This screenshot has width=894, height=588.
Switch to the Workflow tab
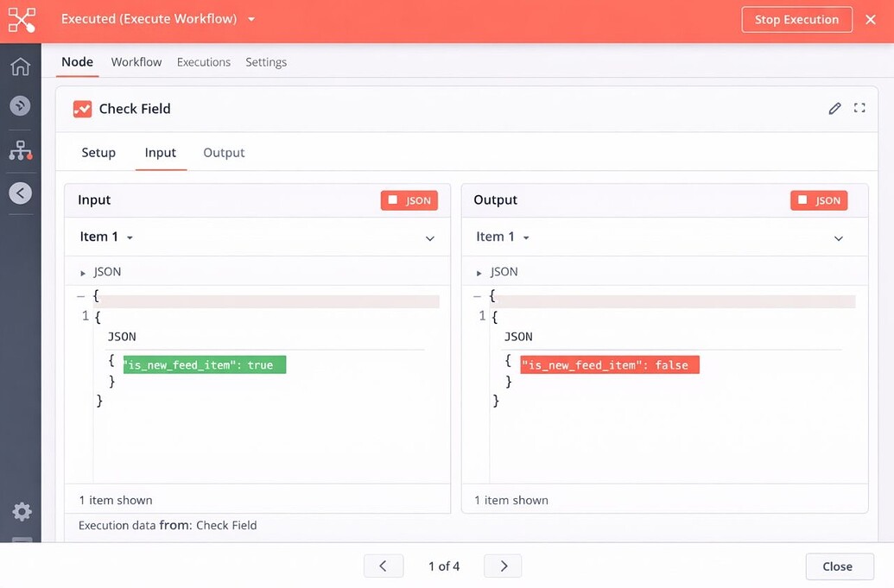click(136, 61)
